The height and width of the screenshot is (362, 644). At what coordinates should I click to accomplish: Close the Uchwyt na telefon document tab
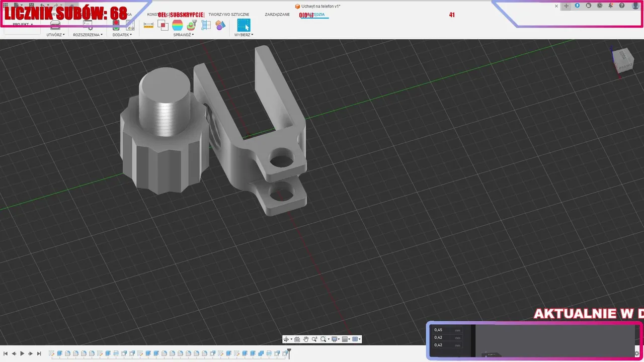pyautogui.click(x=556, y=6)
